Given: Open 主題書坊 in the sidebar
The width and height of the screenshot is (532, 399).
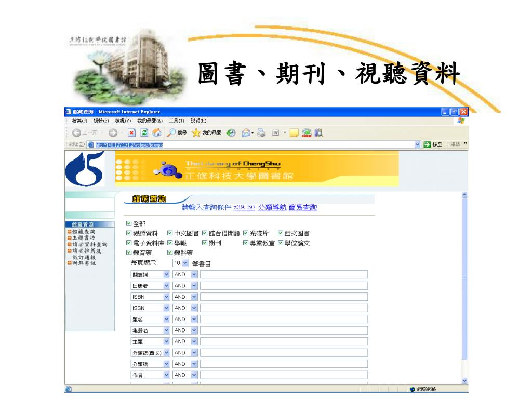Looking at the screenshot, I should click(84, 238).
